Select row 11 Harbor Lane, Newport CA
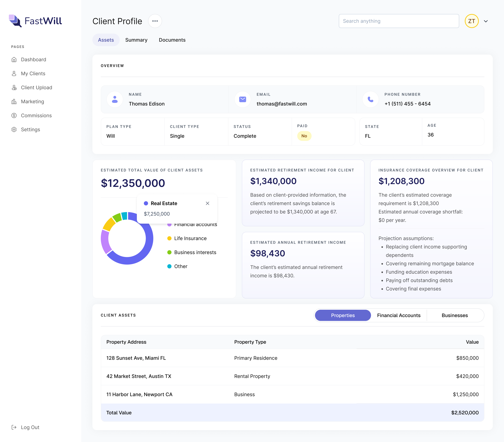 point(292,394)
